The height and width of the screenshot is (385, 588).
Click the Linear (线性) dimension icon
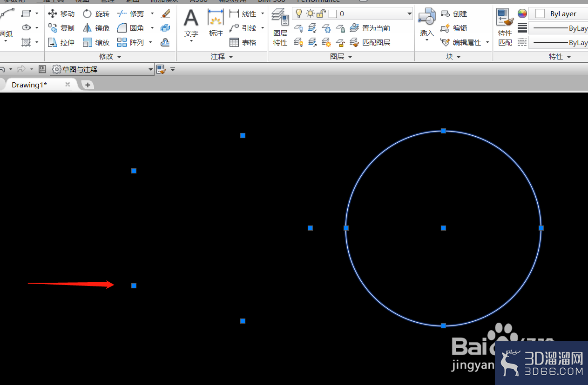[234, 14]
